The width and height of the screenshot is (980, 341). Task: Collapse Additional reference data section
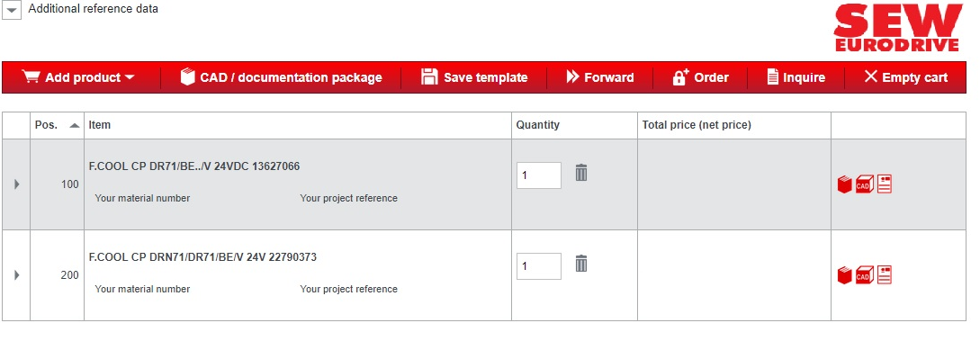point(12,10)
